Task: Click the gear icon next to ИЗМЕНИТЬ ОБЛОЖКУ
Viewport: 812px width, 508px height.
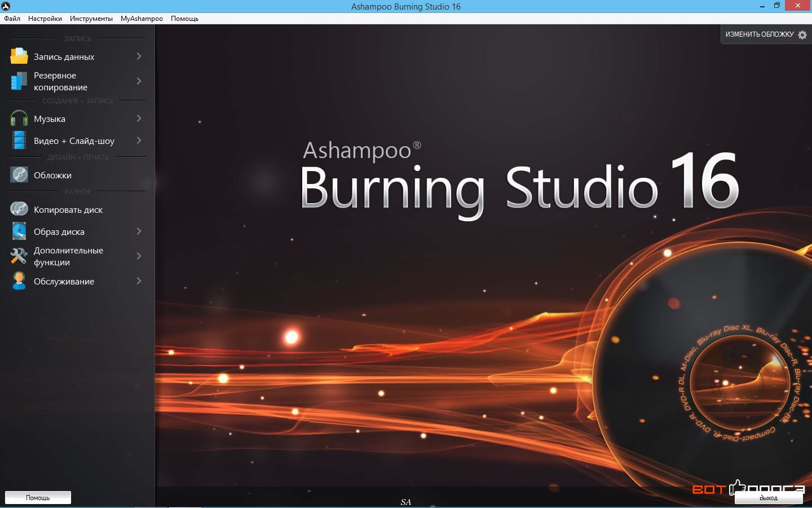Action: [802, 34]
